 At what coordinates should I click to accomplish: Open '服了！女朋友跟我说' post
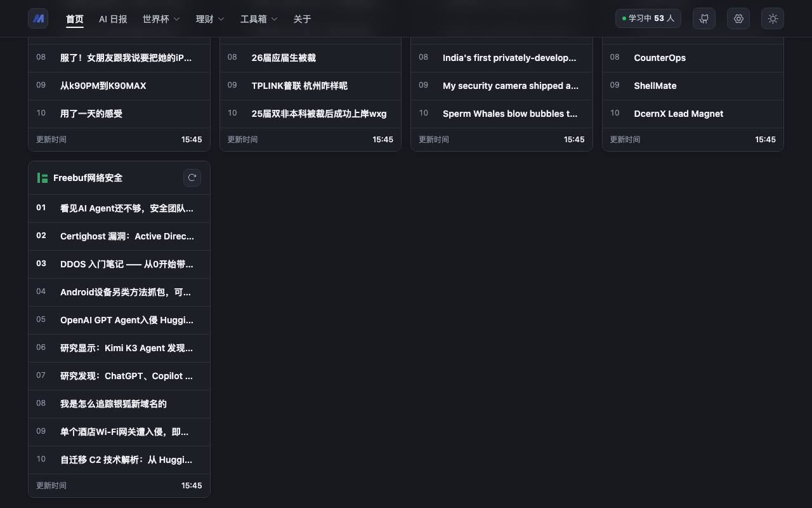[x=119, y=58]
